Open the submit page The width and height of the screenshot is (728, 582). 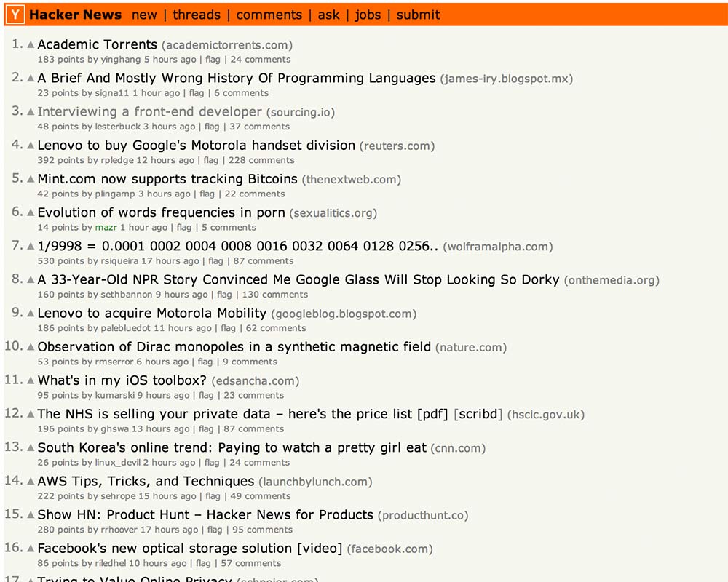tap(418, 15)
